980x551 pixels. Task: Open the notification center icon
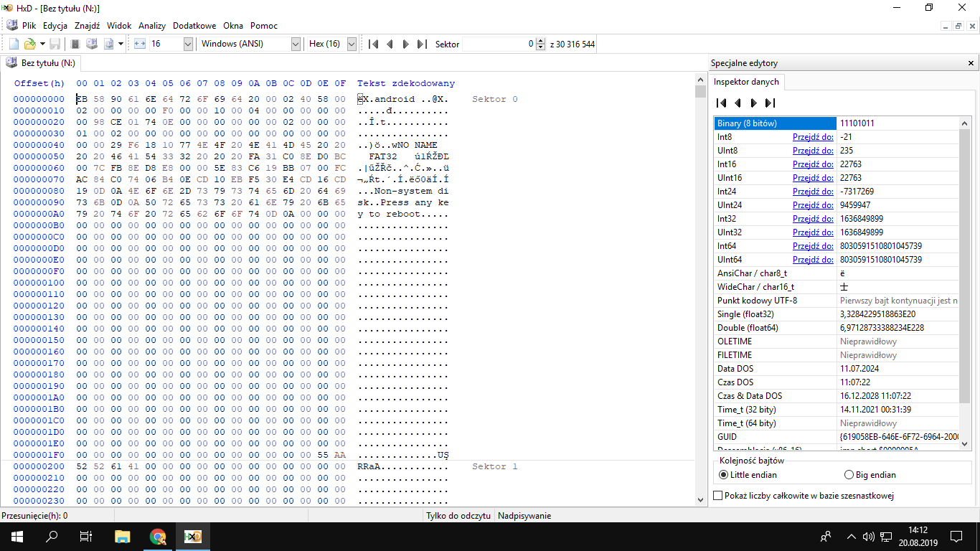(x=956, y=536)
